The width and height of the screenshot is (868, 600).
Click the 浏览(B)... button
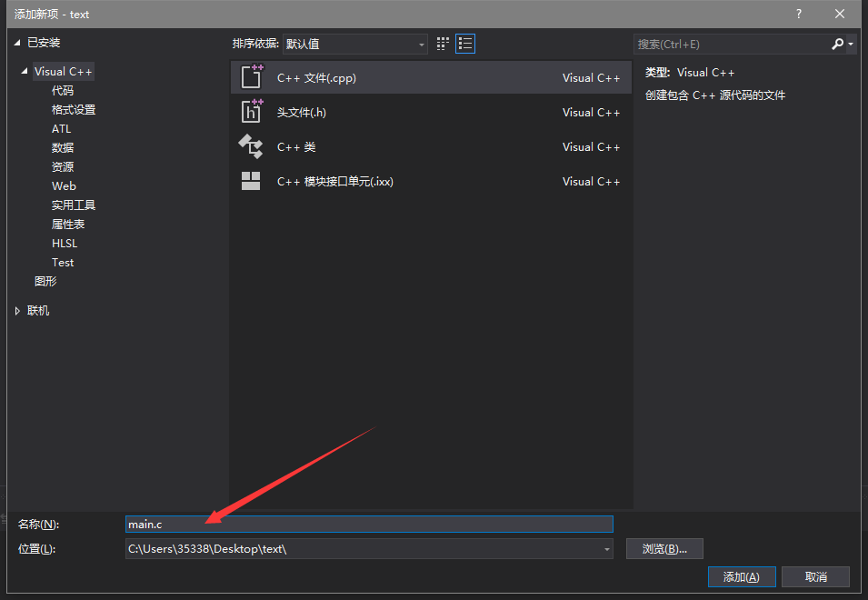[x=664, y=548]
